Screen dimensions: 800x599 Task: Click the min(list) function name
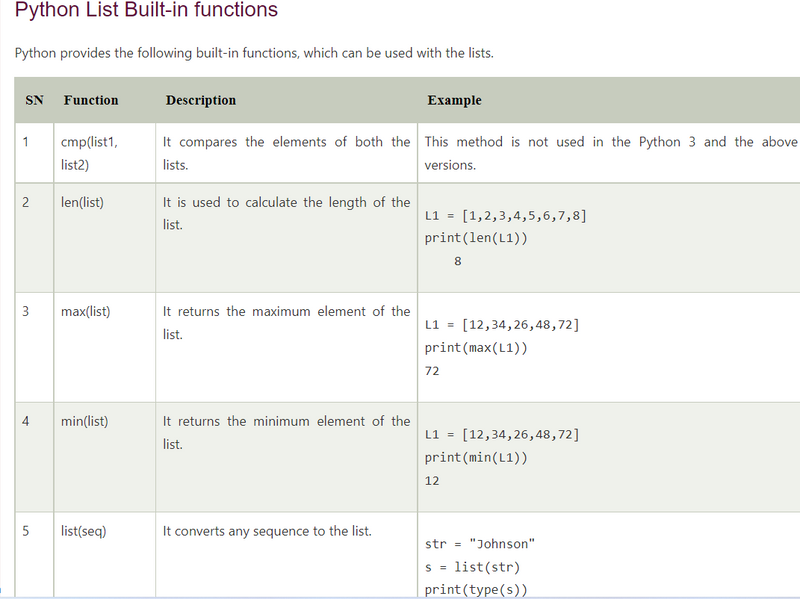point(84,421)
